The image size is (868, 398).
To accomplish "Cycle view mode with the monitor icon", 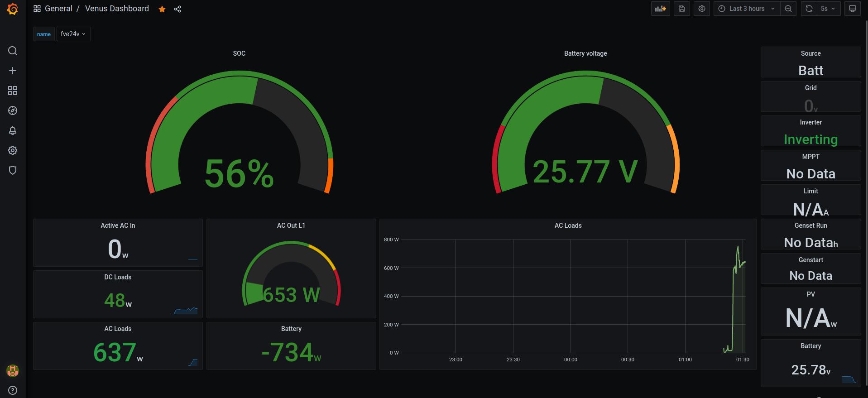I will coord(852,9).
